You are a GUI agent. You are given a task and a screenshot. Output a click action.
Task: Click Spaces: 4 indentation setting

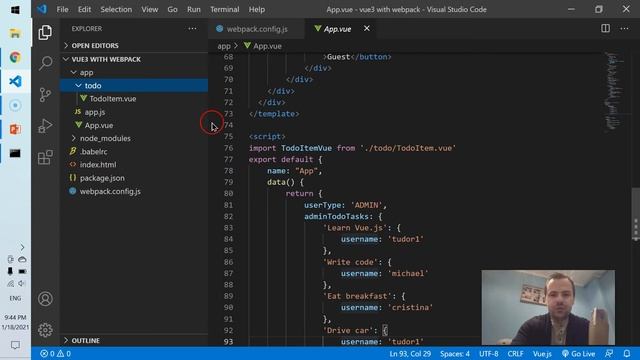coord(455,353)
